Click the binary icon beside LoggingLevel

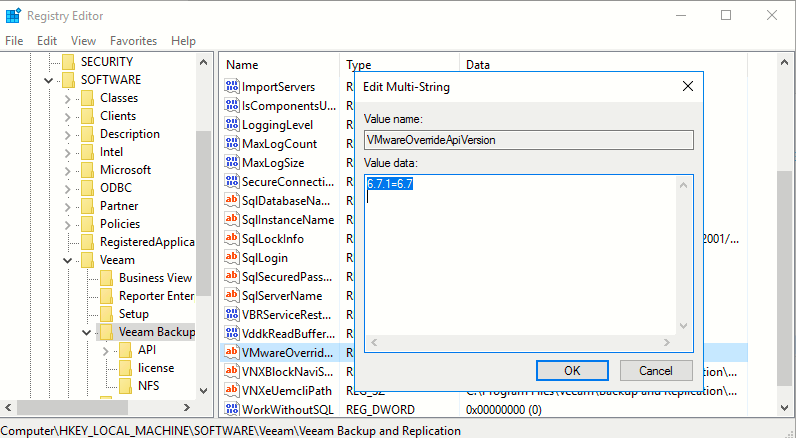(231, 124)
